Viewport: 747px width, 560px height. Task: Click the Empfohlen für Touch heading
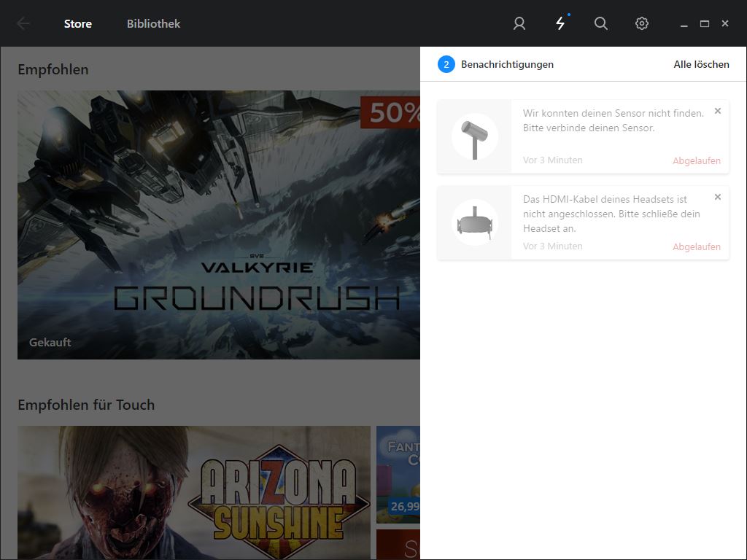pyautogui.click(x=86, y=405)
